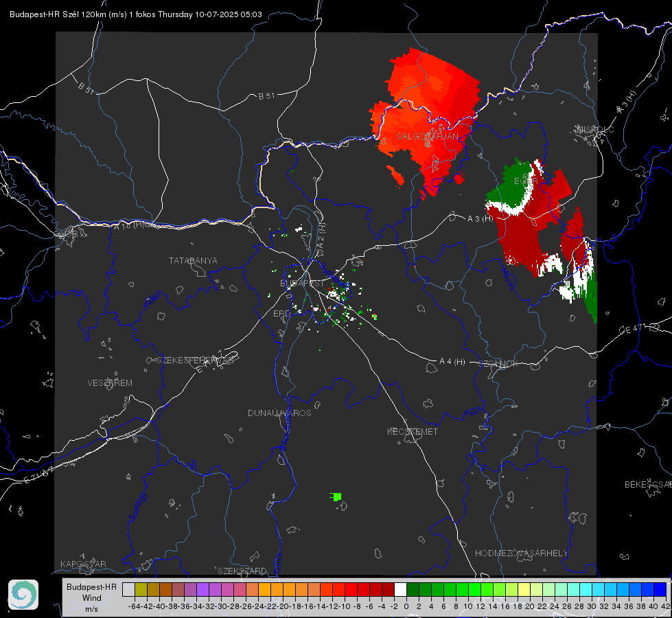Click the VESZPREM city label

tap(110, 383)
